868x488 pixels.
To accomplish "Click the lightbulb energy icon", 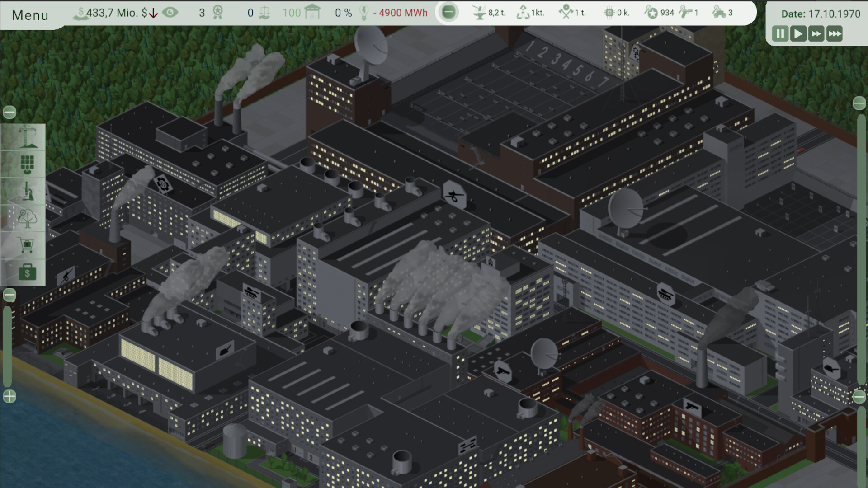I will (x=363, y=13).
